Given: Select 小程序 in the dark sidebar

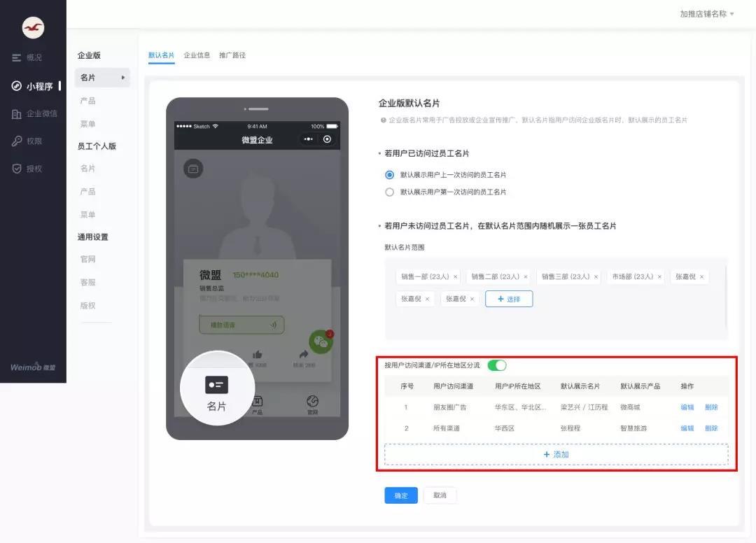Looking at the screenshot, I should (x=32, y=86).
